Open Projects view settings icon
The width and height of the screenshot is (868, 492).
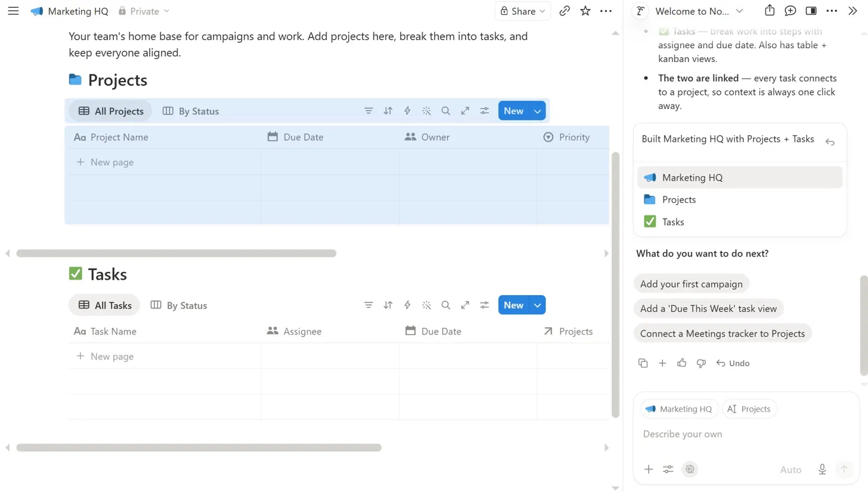[485, 111]
